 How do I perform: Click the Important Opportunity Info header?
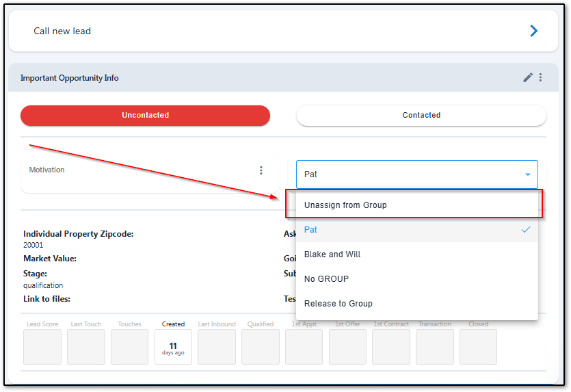click(x=70, y=78)
